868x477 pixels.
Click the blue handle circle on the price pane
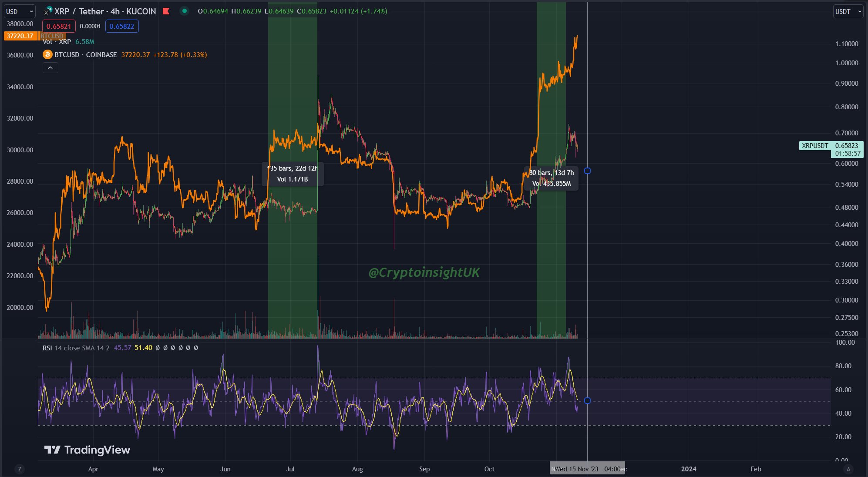(x=587, y=171)
